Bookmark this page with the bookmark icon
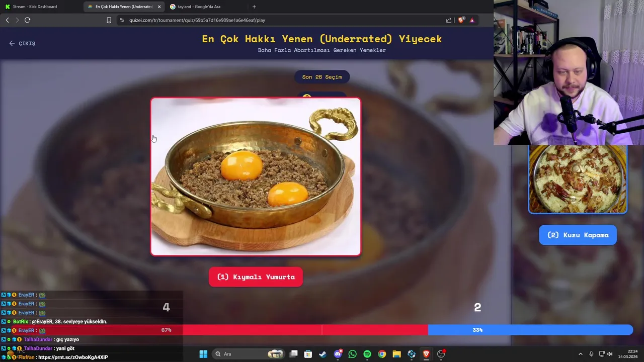644x362 pixels. 109,20
